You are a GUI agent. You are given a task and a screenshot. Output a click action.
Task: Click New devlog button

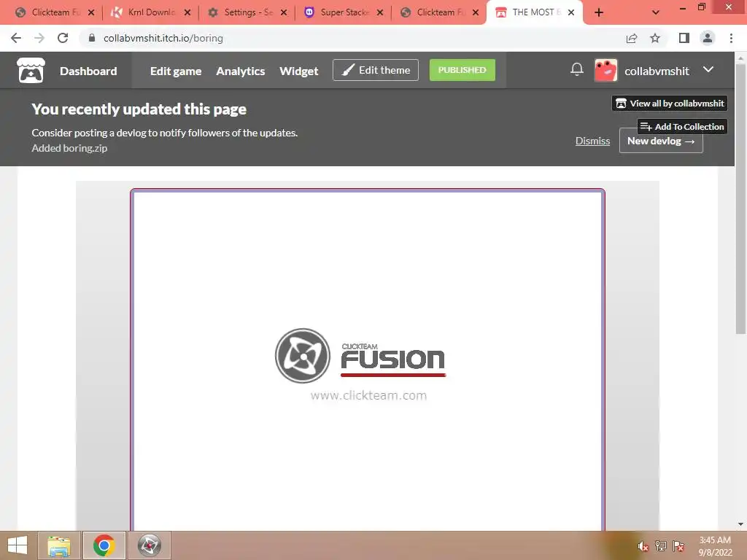661,141
